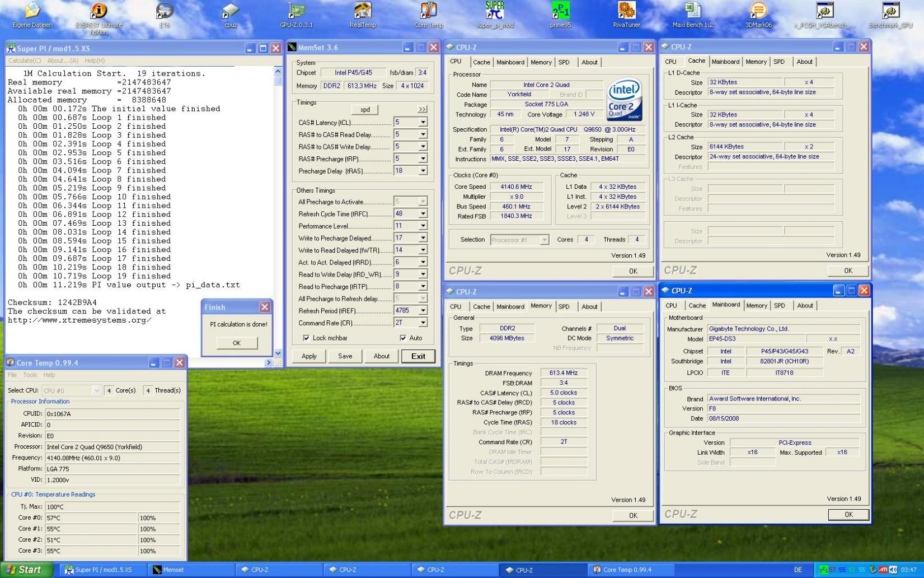Switch to SPD tab in top-left CPU-Z
Viewport: 924px width, 578px height.
coord(564,62)
